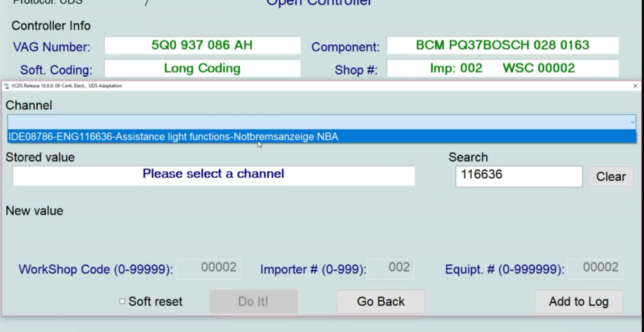Click the VAG Number field 5Q0 937 086 AH
Screen dimensions: 644x332
coord(202,46)
